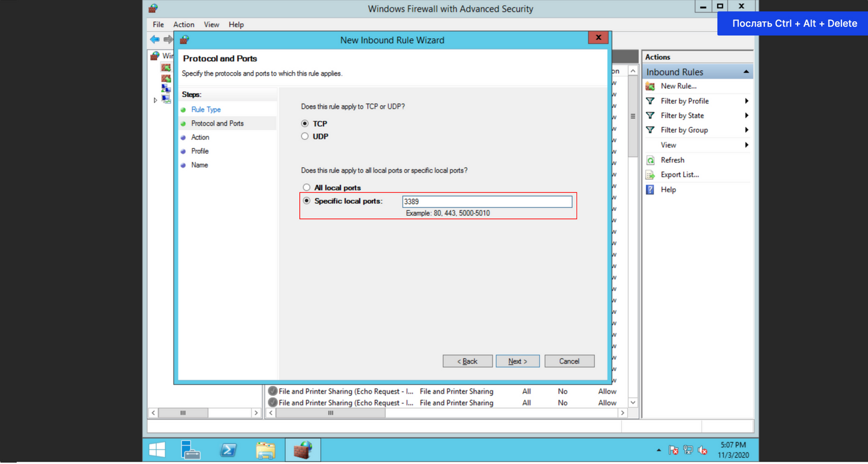The width and height of the screenshot is (868, 464).
Task: Click Filter by Profile funnel icon
Action: tap(650, 101)
